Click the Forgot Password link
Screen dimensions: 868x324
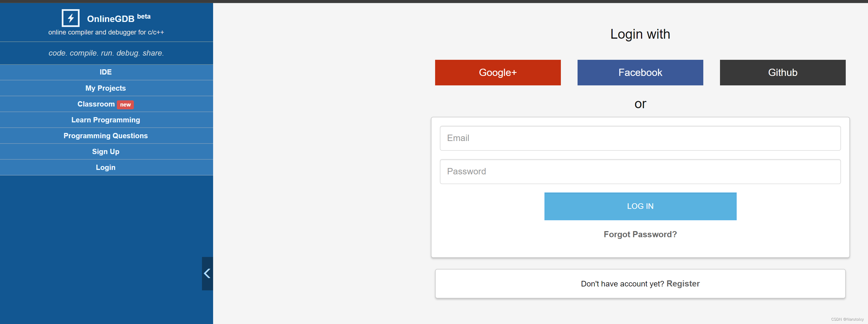pyautogui.click(x=640, y=234)
